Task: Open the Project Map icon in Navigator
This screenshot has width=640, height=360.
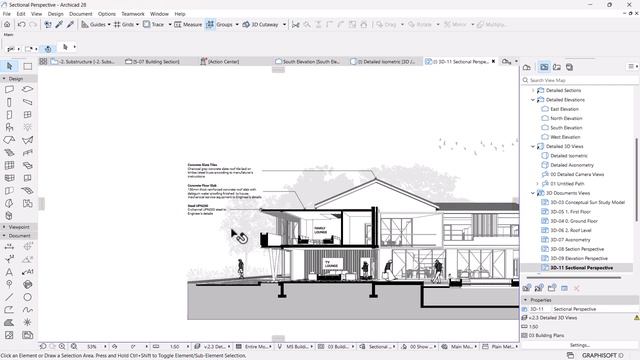Action: 527,67
